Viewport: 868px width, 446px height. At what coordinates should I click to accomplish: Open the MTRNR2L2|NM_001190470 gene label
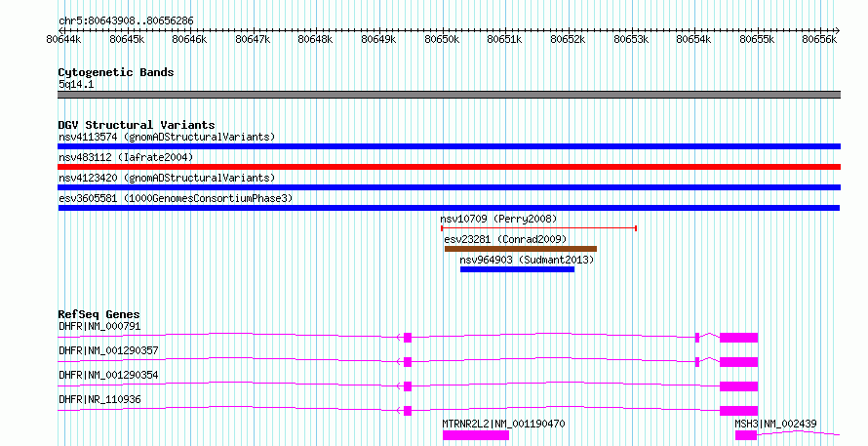(503, 424)
